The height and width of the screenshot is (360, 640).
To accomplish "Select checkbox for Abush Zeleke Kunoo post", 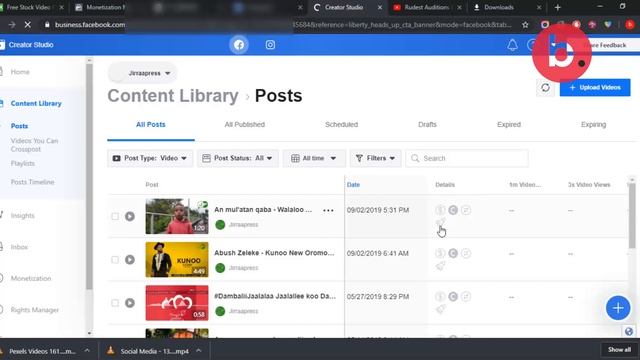I will (x=115, y=260).
